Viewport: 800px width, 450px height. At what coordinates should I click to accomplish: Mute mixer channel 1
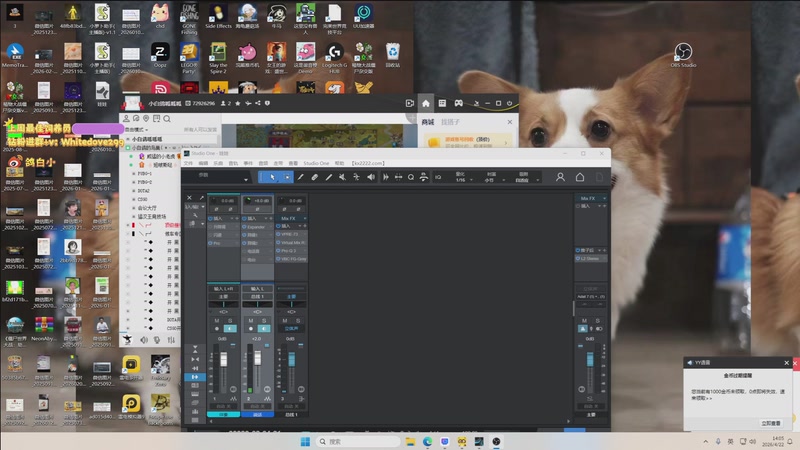point(218,320)
